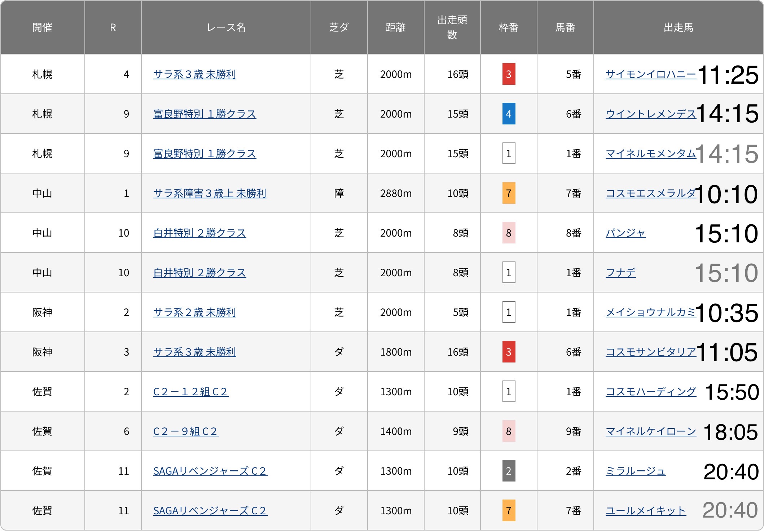Image resolution: width=764 pixels, height=532 pixels.
Task: Select the マイネルケイローン horse
Action: [x=650, y=431]
